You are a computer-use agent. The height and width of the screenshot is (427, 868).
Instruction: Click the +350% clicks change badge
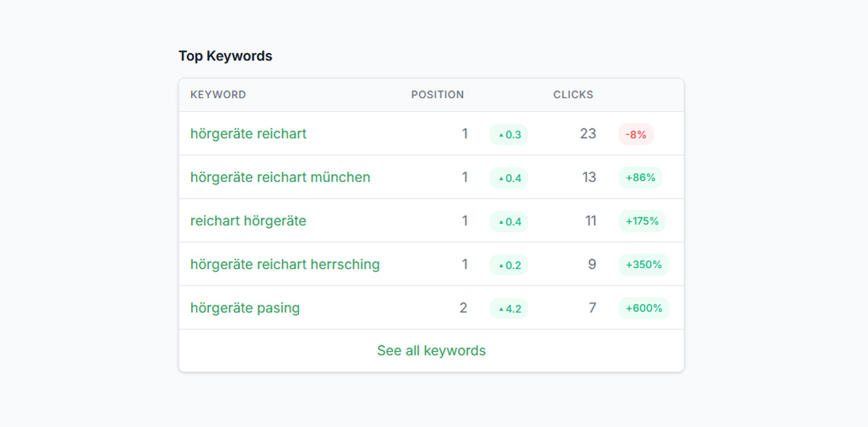(644, 264)
